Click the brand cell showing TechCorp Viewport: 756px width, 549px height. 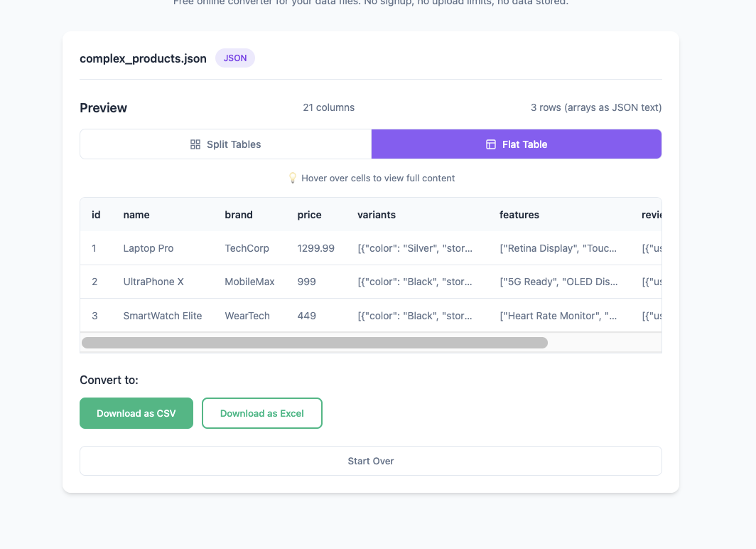tap(247, 248)
